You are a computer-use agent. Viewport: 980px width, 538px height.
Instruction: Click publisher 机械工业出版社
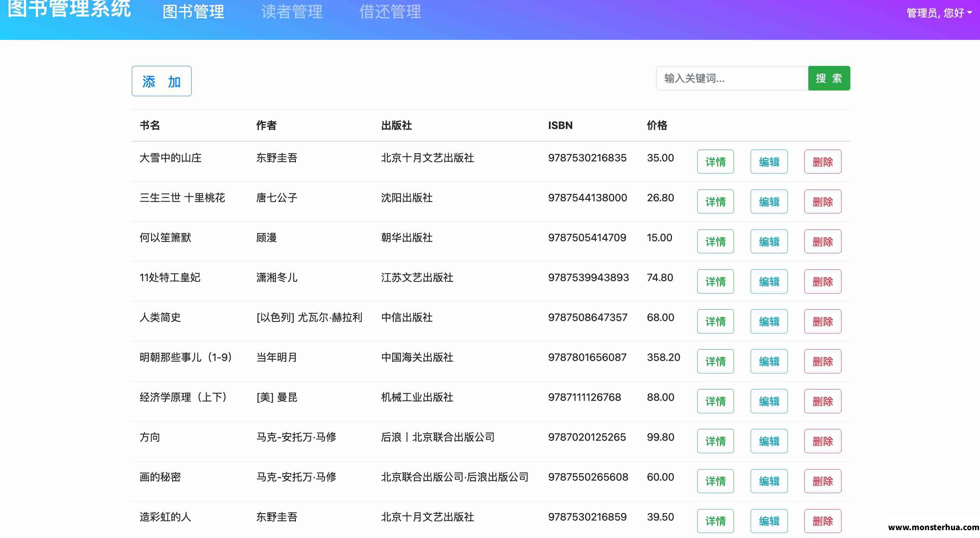pyautogui.click(x=417, y=398)
